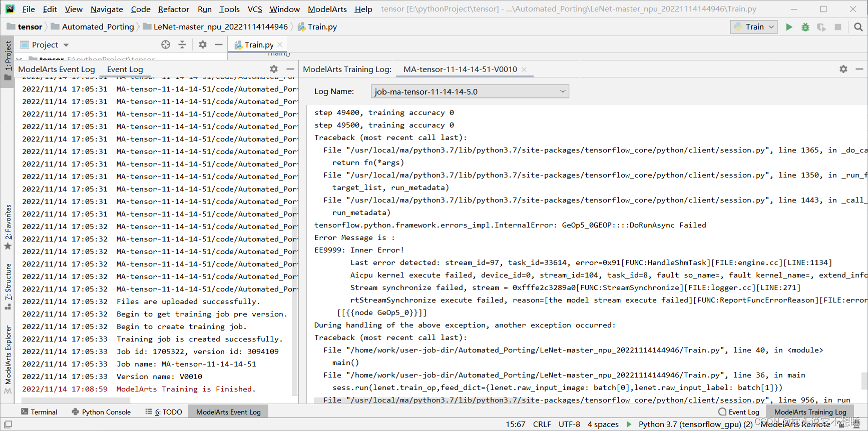Switch to the ModelArts Event Log tab header

tap(57, 69)
